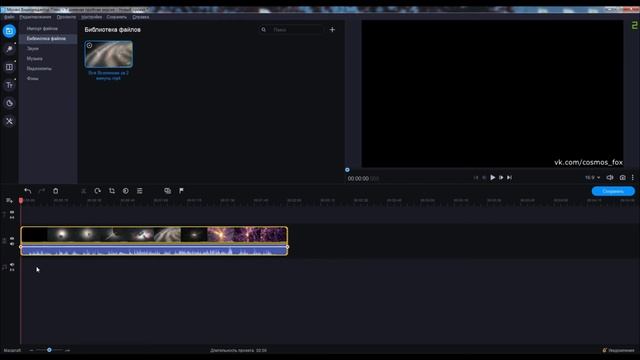Toggle visibility of the upper overlay track

12,212
